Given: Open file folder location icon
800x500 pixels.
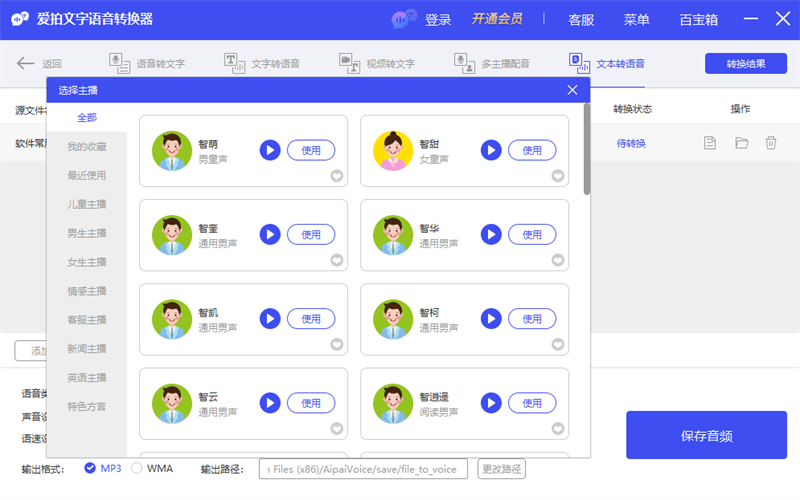Looking at the screenshot, I should click(741, 143).
